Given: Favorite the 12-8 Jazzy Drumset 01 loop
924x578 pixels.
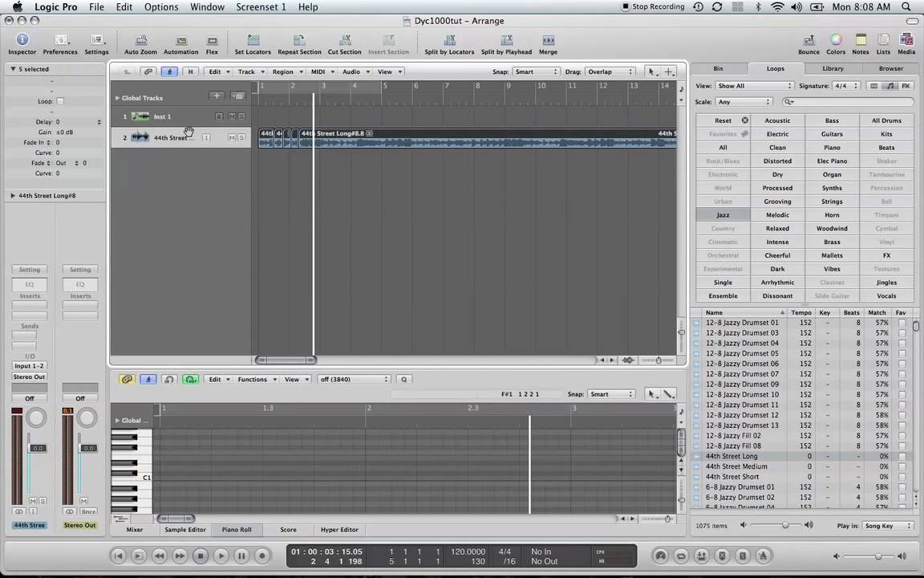Looking at the screenshot, I should (902, 323).
